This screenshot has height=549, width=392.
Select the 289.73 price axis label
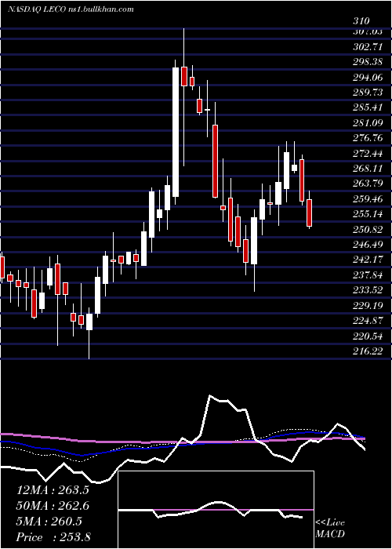click(367, 92)
